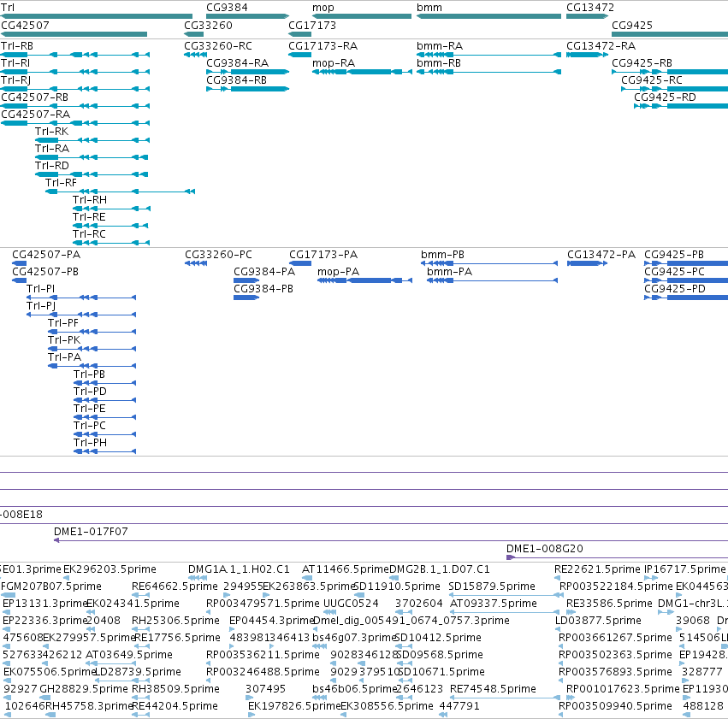Select the bmm gene bar
728x719 pixels.
488,16
